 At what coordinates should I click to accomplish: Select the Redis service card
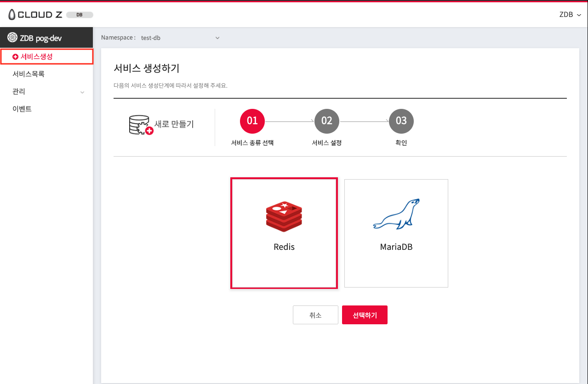pyautogui.click(x=284, y=233)
